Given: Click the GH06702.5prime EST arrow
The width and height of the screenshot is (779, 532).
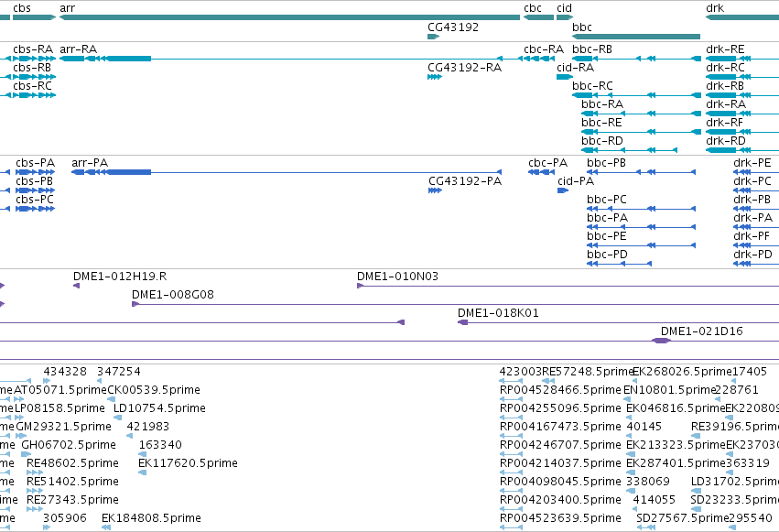Looking at the screenshot, I should (27, 454).
